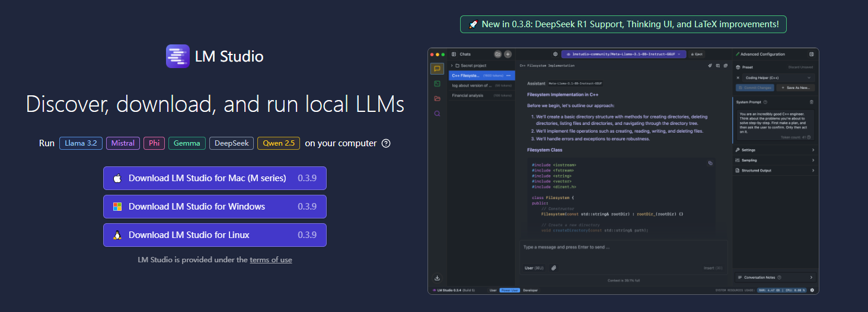This screenshot has width=868, height=312.
Task: Click the Qwen 2.5 model tag
Action: (x=279, y=143)
